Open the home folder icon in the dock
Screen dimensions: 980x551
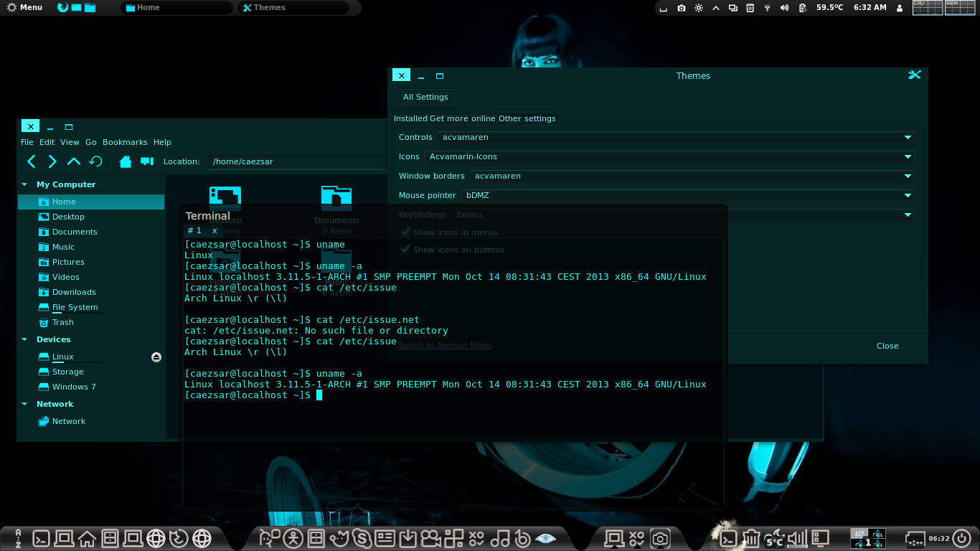pyautogui.click(x=87, y=537)
